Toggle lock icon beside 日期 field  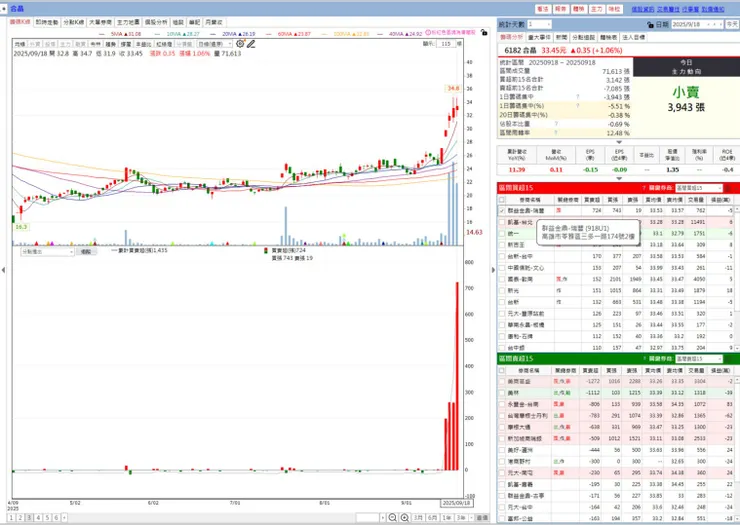650,24
